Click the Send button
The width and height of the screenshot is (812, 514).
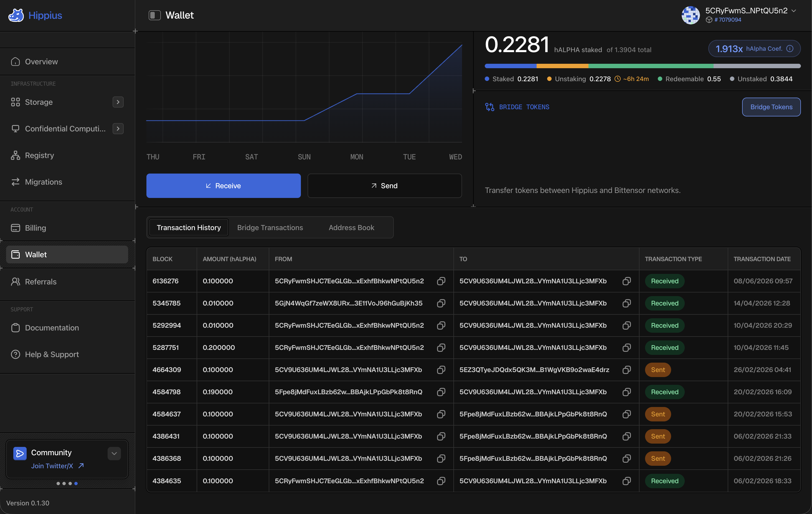click(384, 186)
